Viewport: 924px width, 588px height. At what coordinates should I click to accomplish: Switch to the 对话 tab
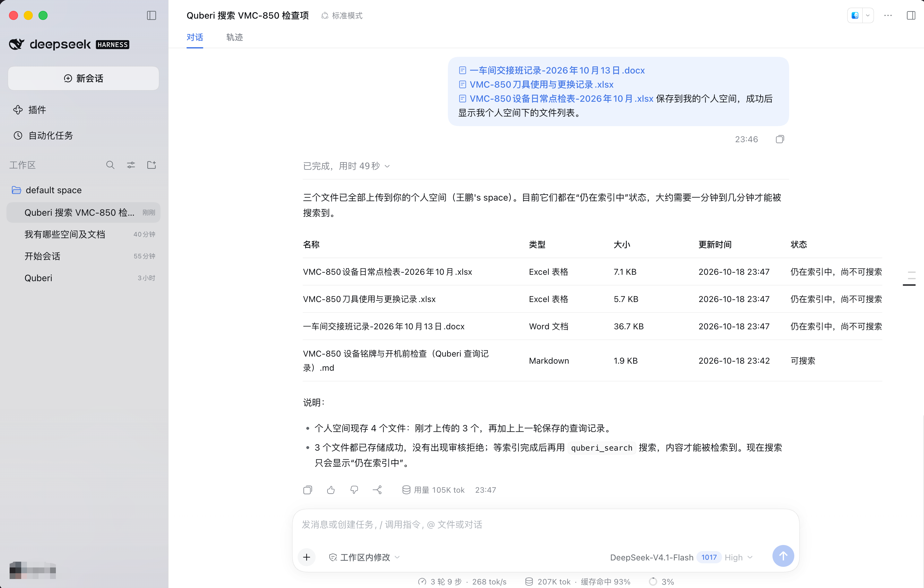(195, 38)
